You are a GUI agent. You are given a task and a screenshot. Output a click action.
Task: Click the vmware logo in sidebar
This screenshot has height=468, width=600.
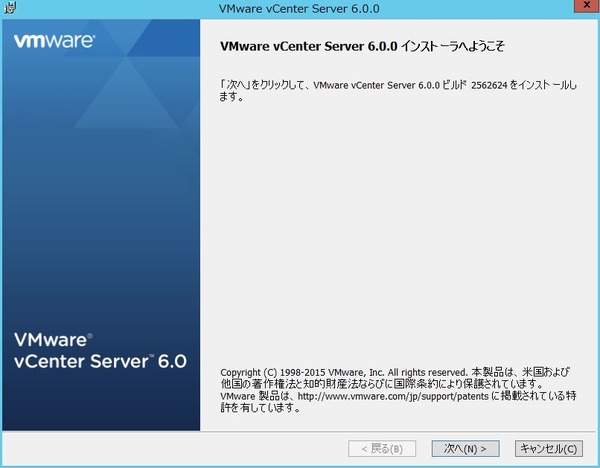[54, 41]
